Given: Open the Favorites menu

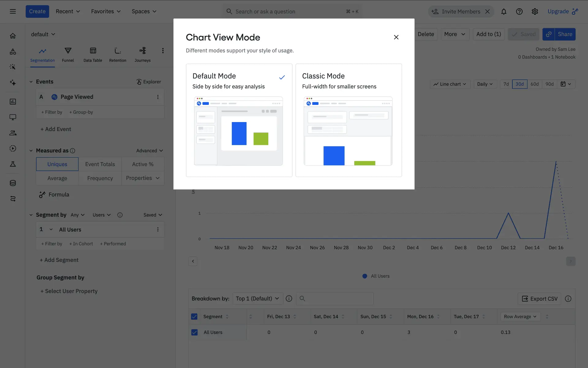Looking at the screenshot, I should coord(106,11).
